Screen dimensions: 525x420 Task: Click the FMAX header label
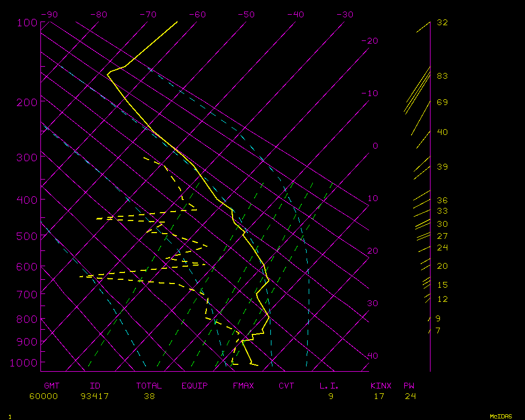click(244, 386)
